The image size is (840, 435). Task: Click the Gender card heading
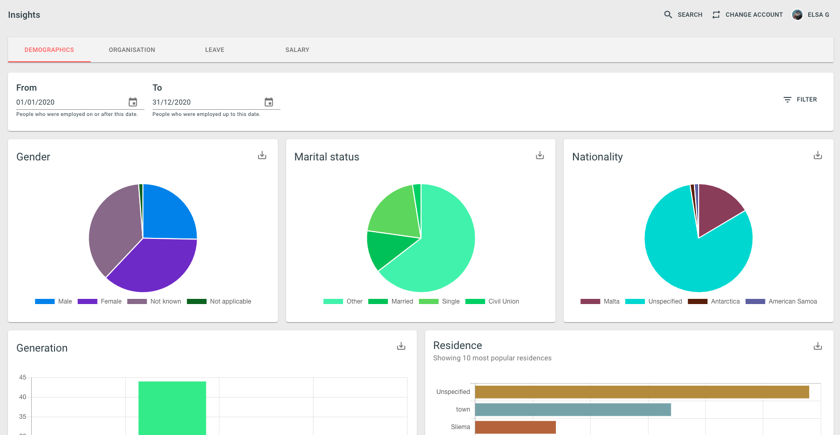(33, 157)
